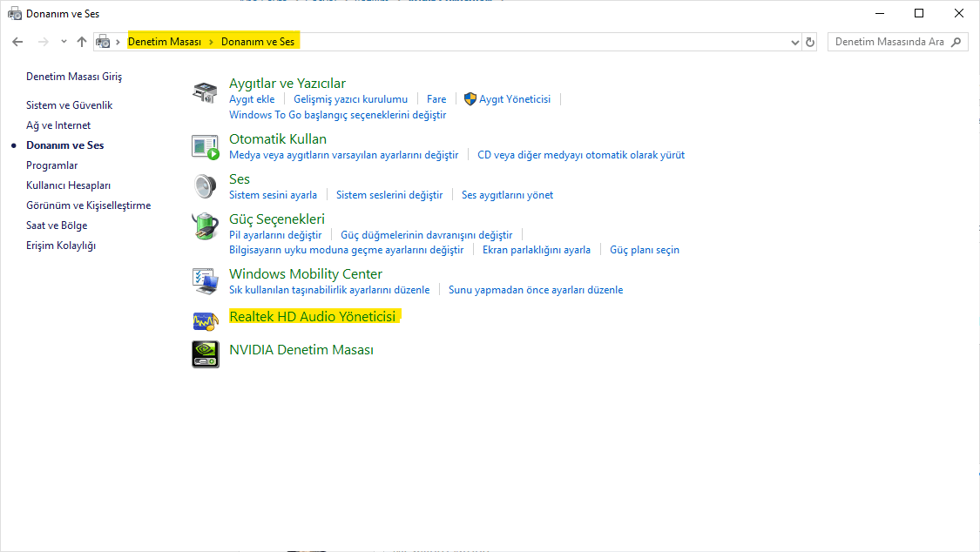The image size is (980, 552).
Task: Expand the address bar history dropdown
Action: [795, 42]
